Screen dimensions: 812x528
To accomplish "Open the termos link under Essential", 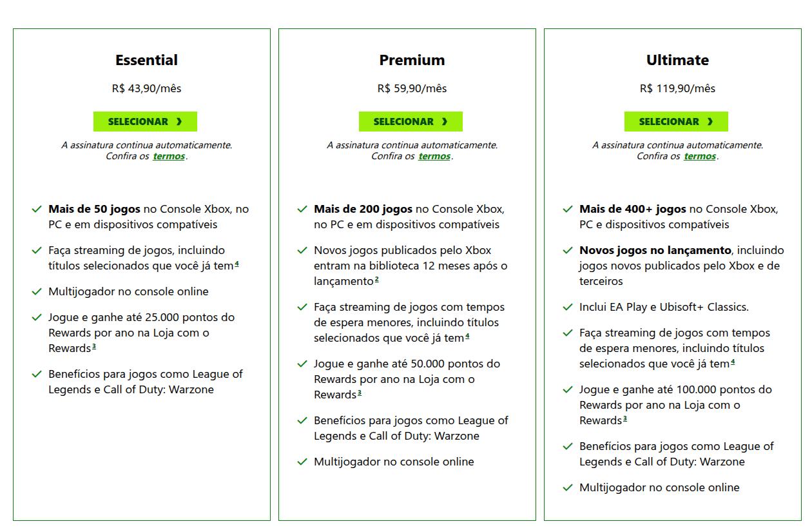I will [x=169, y=156].
